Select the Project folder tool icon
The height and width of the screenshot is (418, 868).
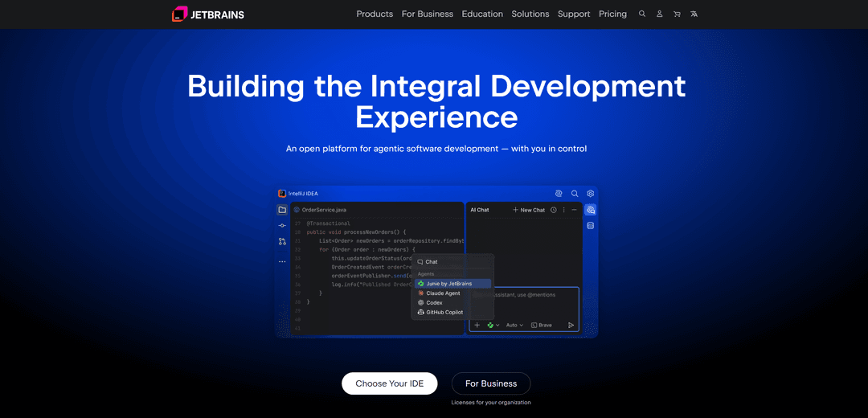(x=282, y=210)
